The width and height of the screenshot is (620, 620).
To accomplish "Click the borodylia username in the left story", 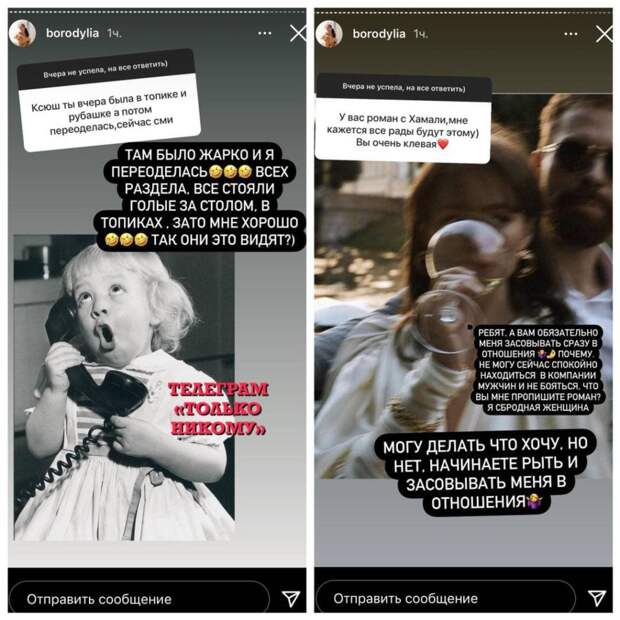I will tap(72, 33).
